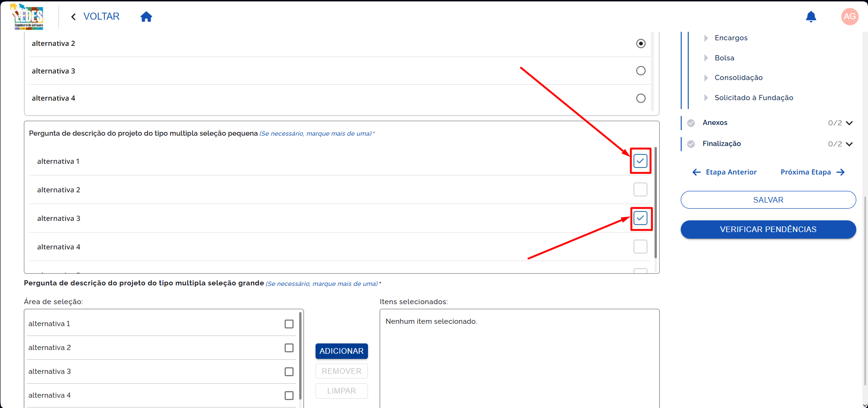Screen dimensions: 868x408
Task: Click left arrow icon of Etapa Anterior
Action: pyautogui.click(x=697, y=172)
